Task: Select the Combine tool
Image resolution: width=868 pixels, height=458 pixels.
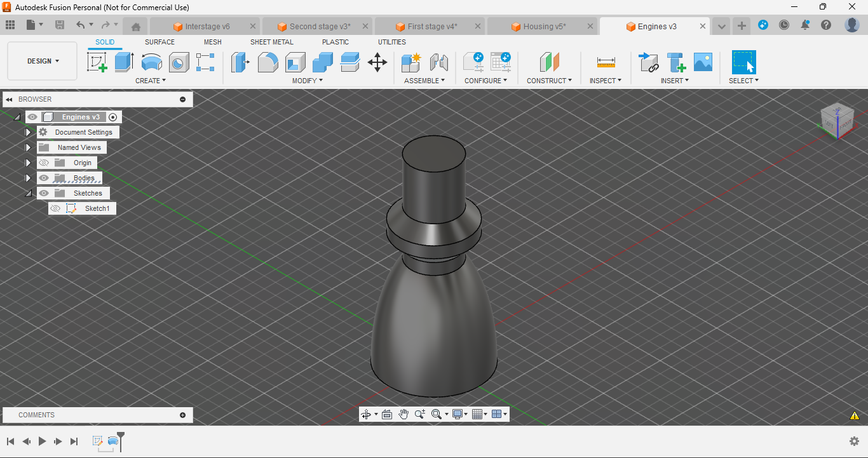Action: 323,62
